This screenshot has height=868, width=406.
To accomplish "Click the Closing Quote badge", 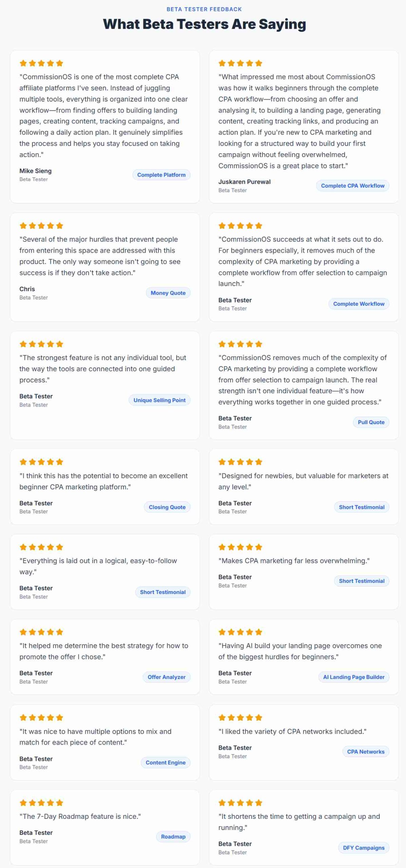I will point(167,507).
